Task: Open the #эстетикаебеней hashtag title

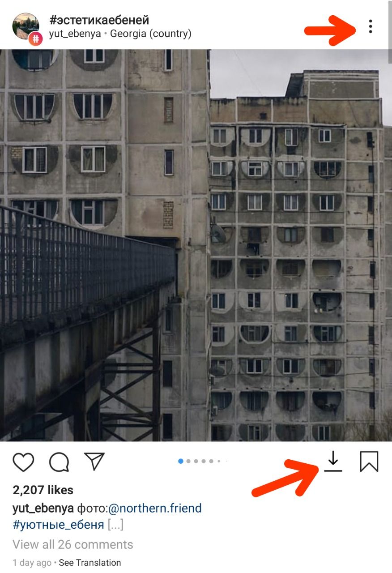Action: tap(99, 20)
